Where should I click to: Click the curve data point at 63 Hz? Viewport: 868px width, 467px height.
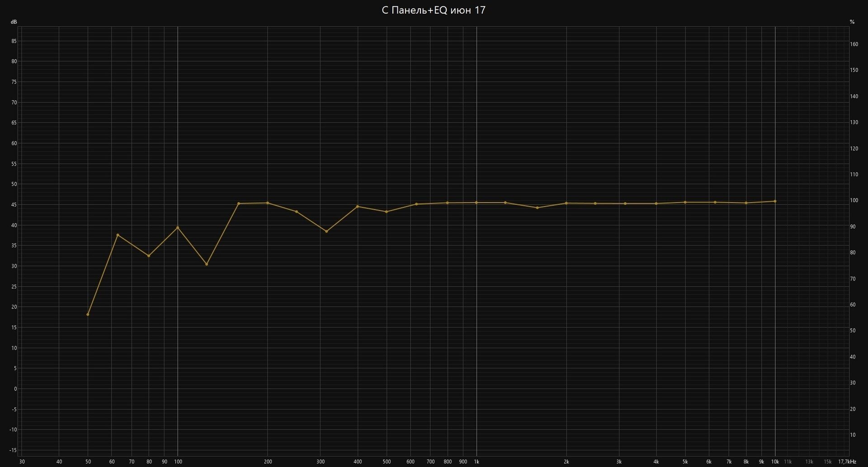coord(118,235)
